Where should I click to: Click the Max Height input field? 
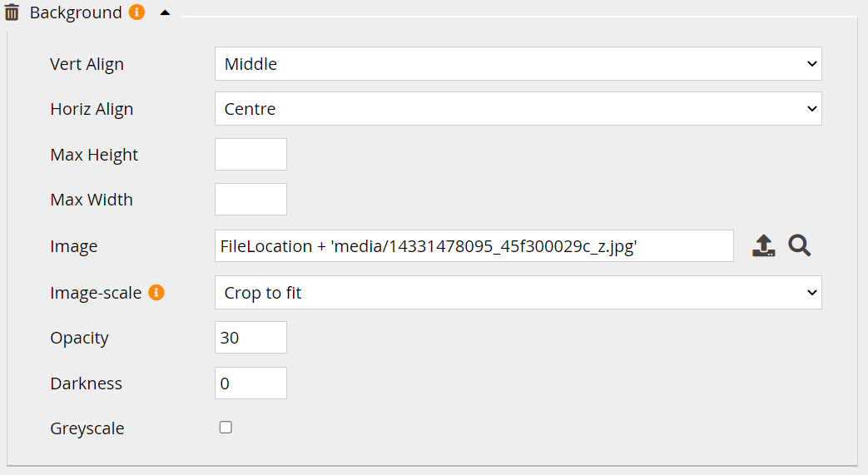[250, 155]
